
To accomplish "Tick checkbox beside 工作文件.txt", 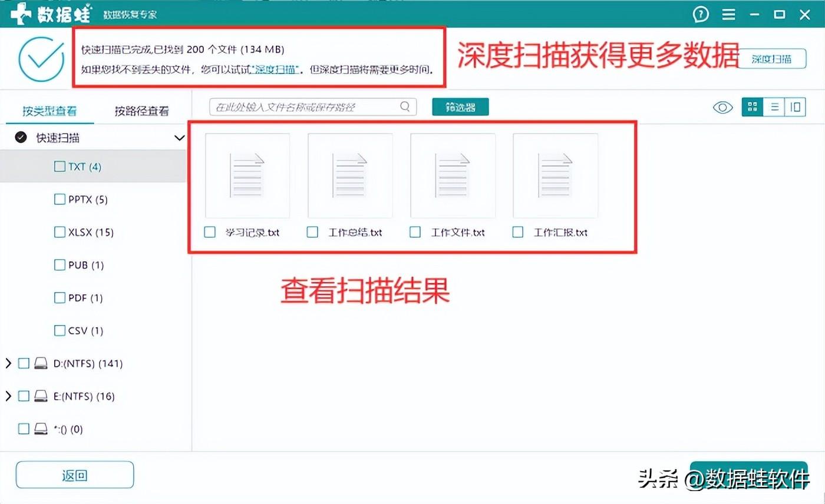I will click(415, 232).
